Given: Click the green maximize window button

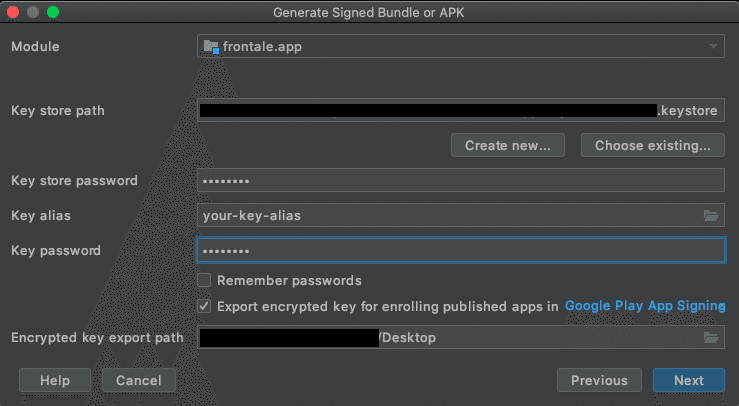Looking at the screenshot, I should coord(53,12).
